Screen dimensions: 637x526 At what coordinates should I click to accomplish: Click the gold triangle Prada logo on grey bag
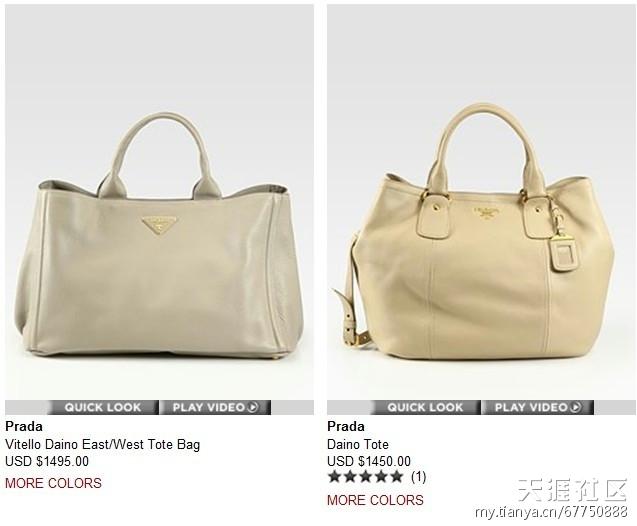pyautogui.click(x=160, y=225)
